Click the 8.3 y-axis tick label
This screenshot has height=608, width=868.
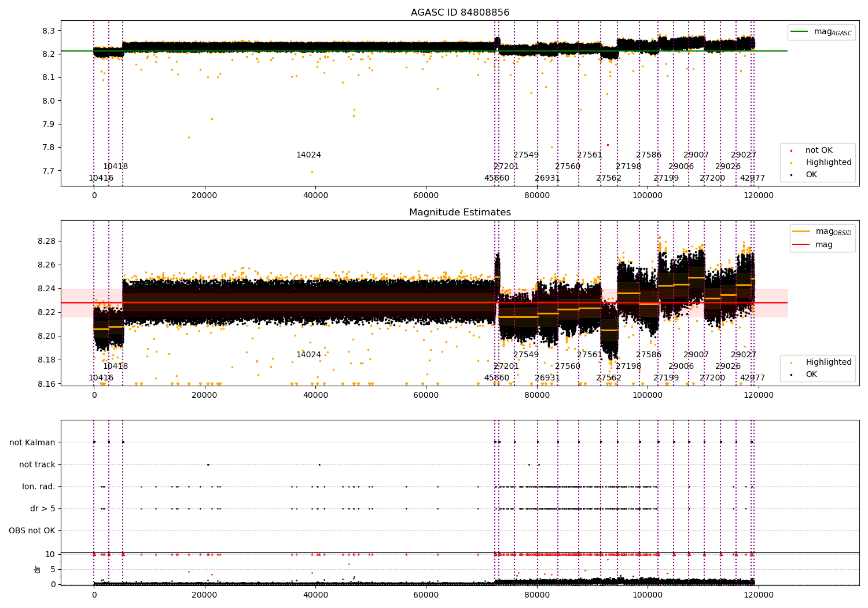49,31
